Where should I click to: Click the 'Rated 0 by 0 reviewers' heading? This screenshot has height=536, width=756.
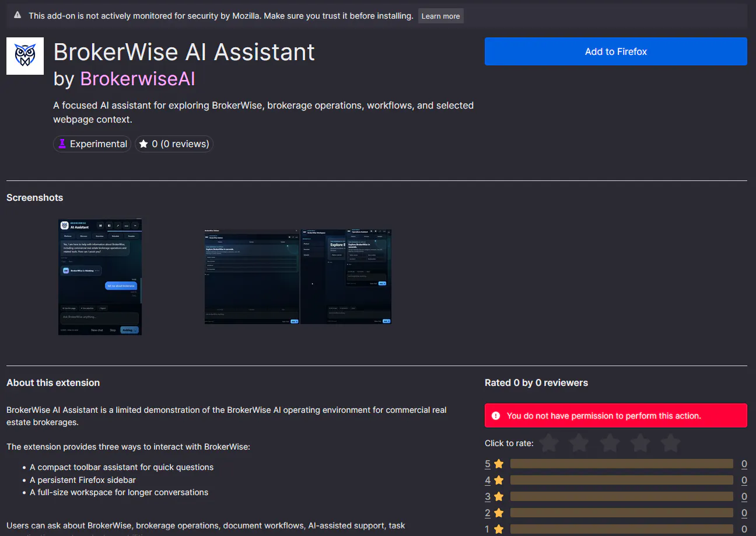[x=536, y=382]
